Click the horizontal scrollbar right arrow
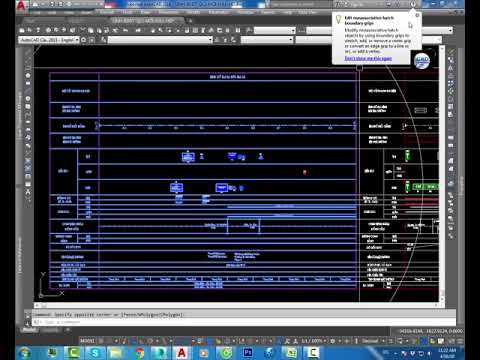 tap(437, 305)
